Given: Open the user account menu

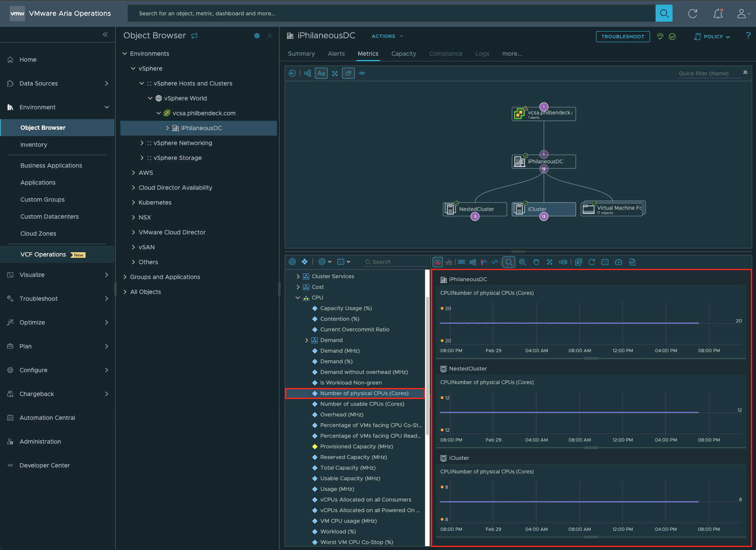Looking at the screenshot, I should [743, 14].
